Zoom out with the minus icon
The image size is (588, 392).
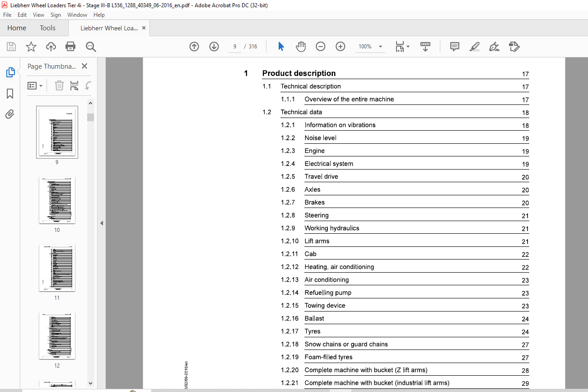coord(321,47)
